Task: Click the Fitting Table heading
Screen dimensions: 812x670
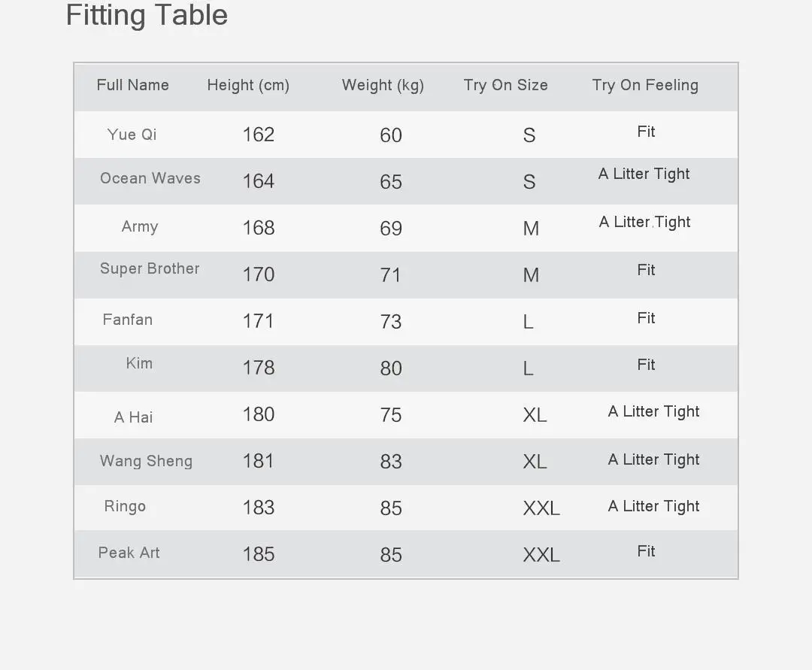Action: [x=147, y=16]
